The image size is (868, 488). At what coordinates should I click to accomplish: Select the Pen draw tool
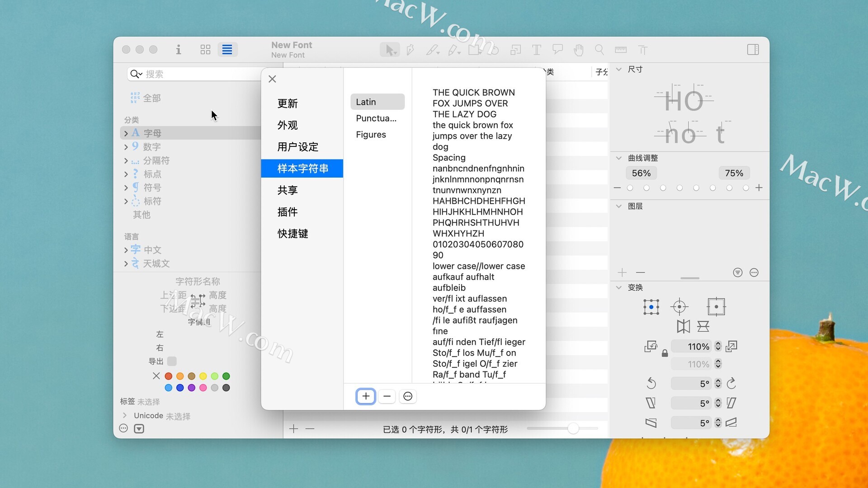(x=410, y=50)
